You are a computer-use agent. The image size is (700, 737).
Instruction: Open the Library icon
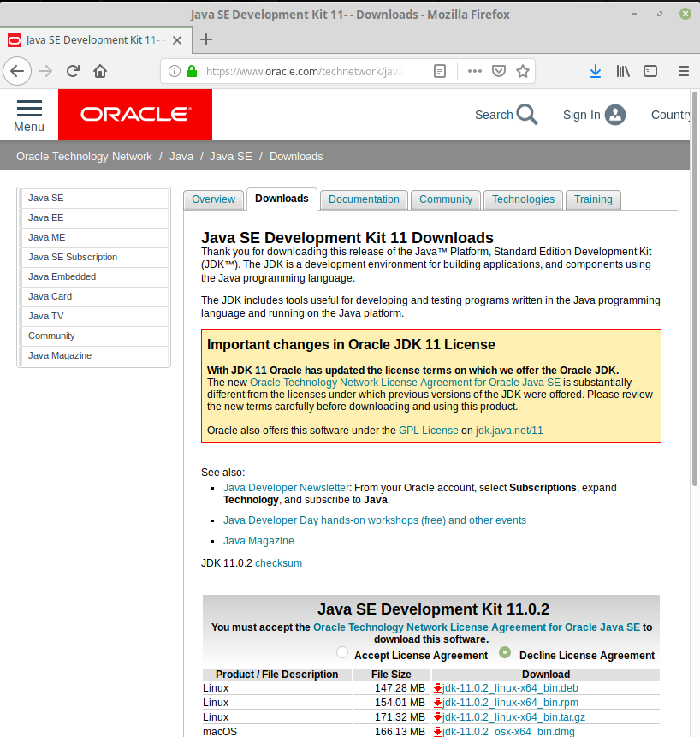[x=623, y=71]
